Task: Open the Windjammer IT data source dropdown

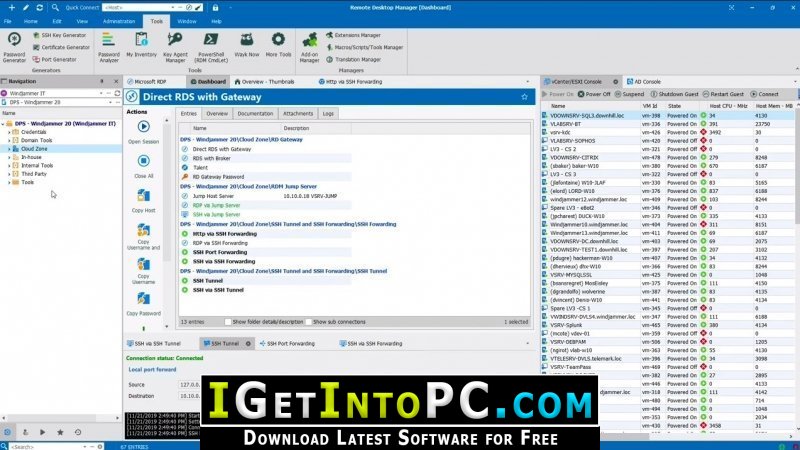Action: (101, 93)
